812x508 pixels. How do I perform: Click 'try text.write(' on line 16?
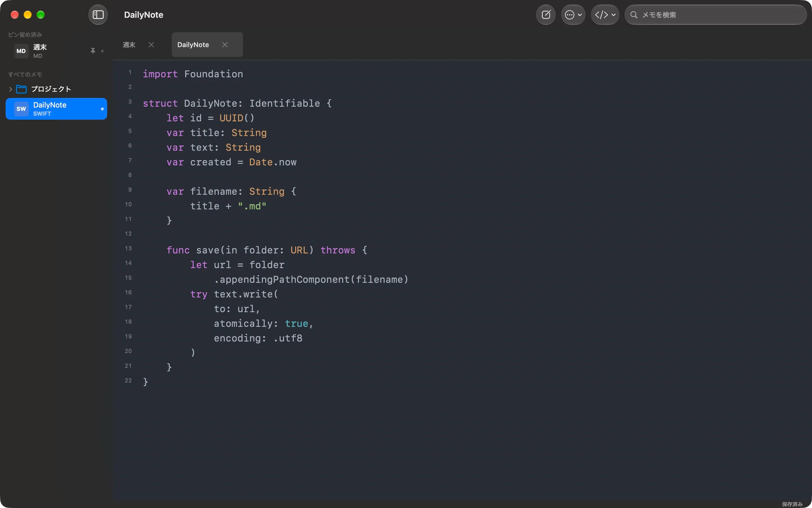(234, 294)
